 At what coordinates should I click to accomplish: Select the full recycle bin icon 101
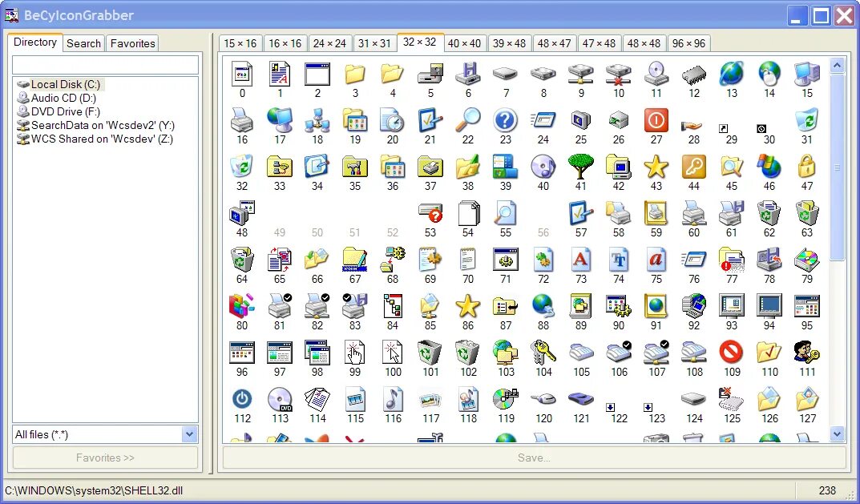430,352
